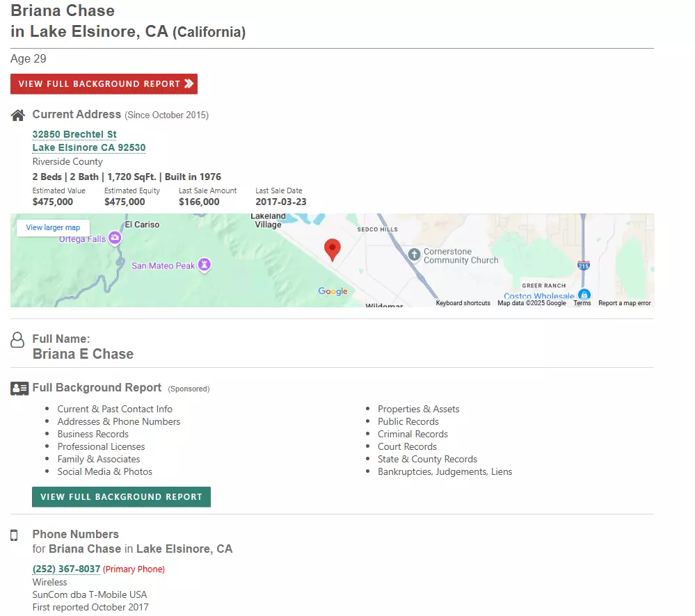
Task: Click State & County Records item
Action: click(427, 460)
